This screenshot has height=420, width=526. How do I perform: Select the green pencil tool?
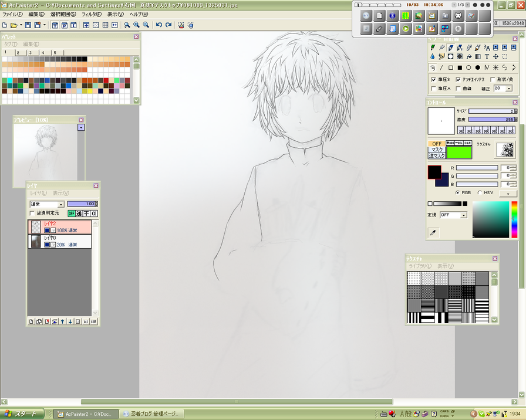(x=433, y=48)
